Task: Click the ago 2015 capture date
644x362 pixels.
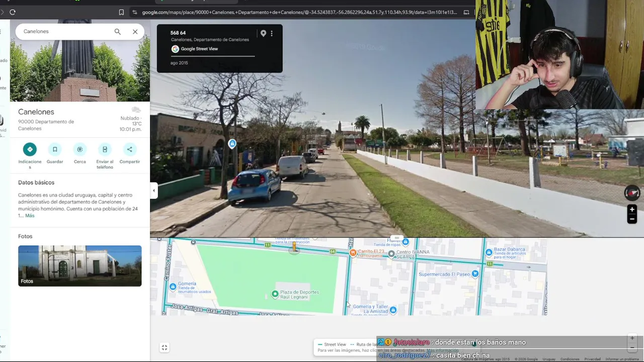Action: tap(179, 63)
